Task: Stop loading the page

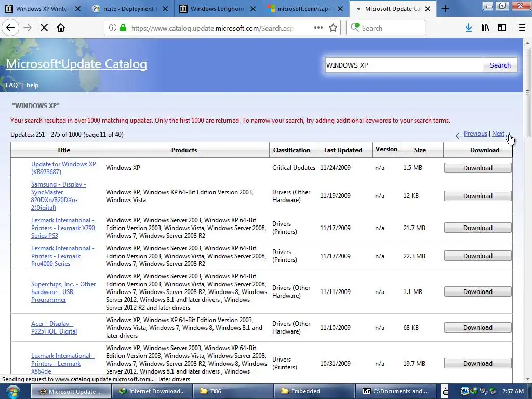Action: 44,28
